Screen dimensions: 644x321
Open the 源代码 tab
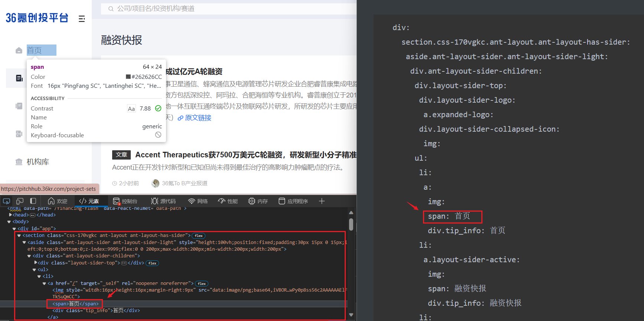[163, 201]
